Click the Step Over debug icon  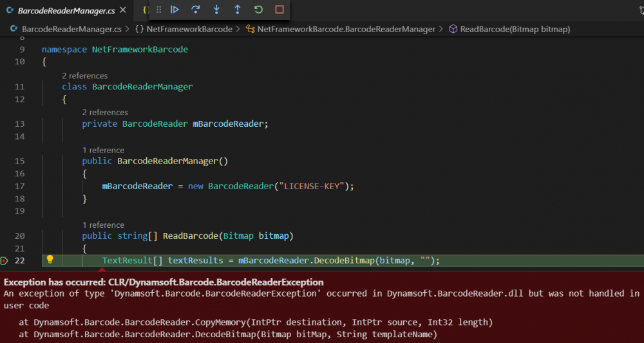pyautogui.click(x=196, y=10)
